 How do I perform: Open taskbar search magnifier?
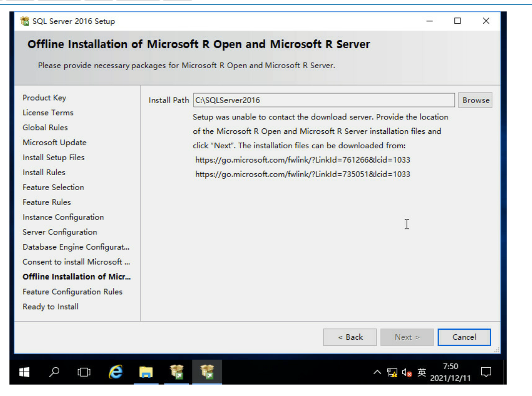pyautogui.click(x=54, y=372)
